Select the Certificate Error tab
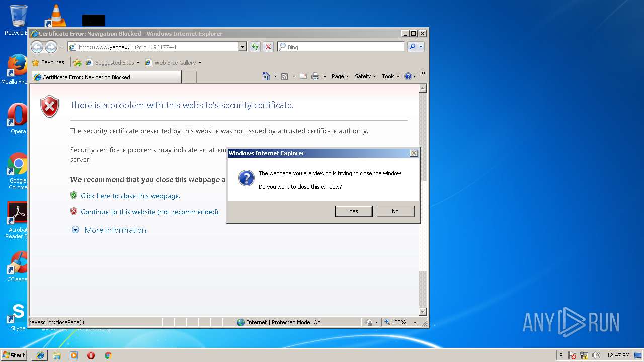This screenshot has width=644, height=362. 106,77
